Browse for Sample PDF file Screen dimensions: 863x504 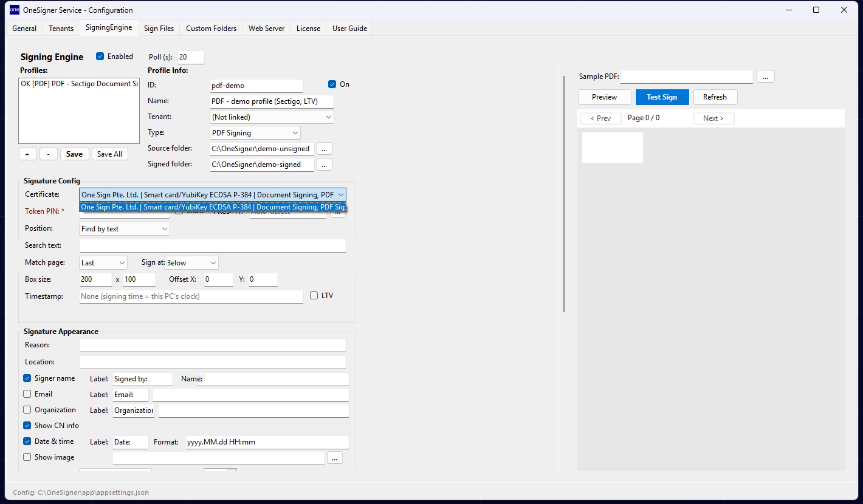coord(766,77)
